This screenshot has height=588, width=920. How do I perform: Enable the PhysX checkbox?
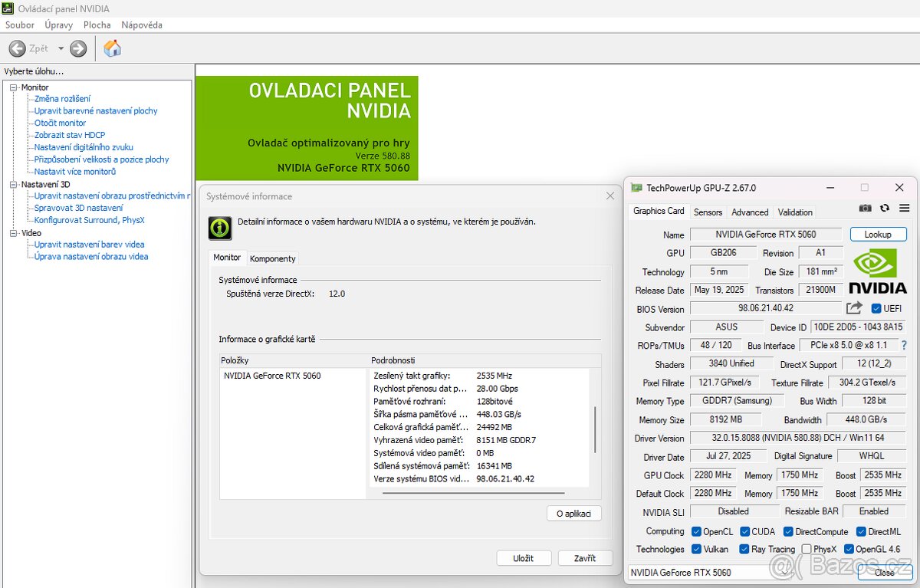click(808, 549)
